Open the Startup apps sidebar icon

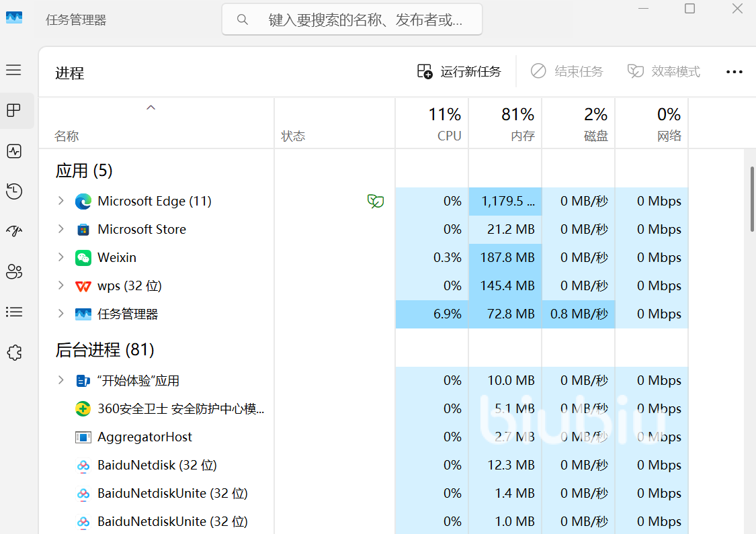pos(14,231)
